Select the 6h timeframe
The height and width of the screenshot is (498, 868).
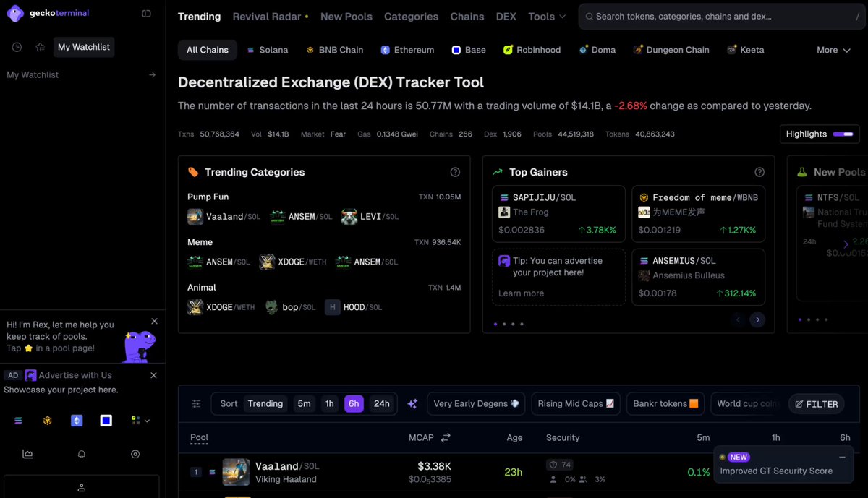pyautogui.click(x=354, y=404)
